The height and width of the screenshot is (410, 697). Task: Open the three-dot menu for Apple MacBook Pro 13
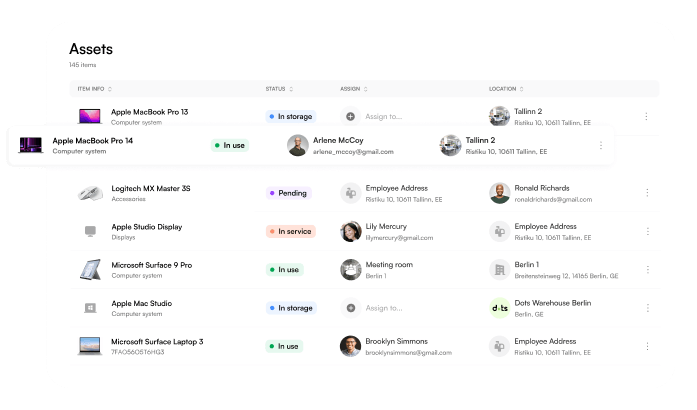point(646,117)
